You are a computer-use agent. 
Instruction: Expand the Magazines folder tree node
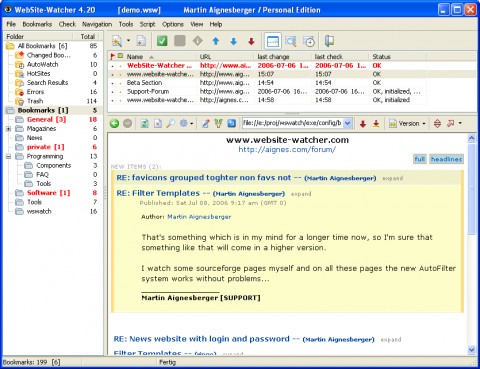[9, 129]
